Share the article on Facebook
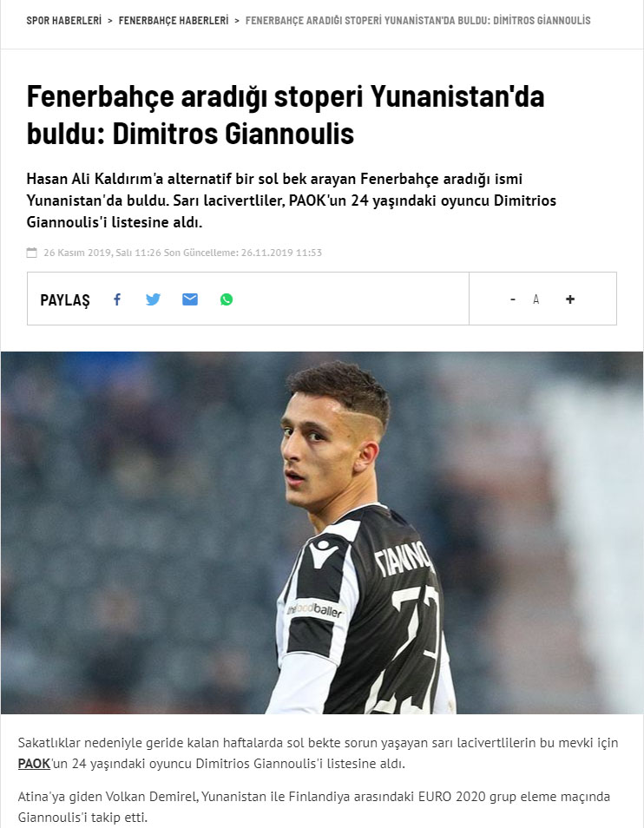 coord(117,299)
